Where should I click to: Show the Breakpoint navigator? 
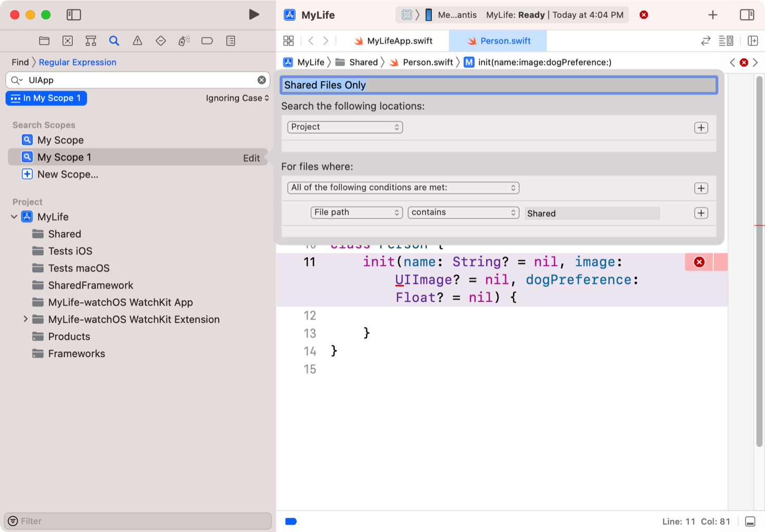[207, 41]
